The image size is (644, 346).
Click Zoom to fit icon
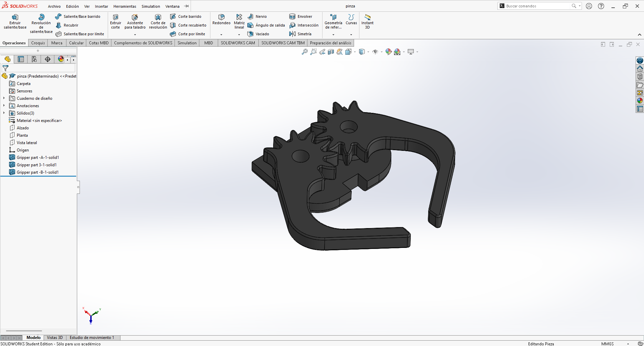pyautogui.click(x=305, y=52)
